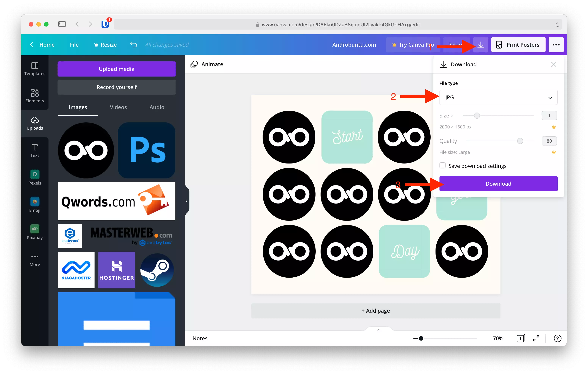Select the Photoshop logo thumbnail
Viewport: 588px width, 374px height.
[146, 150]
